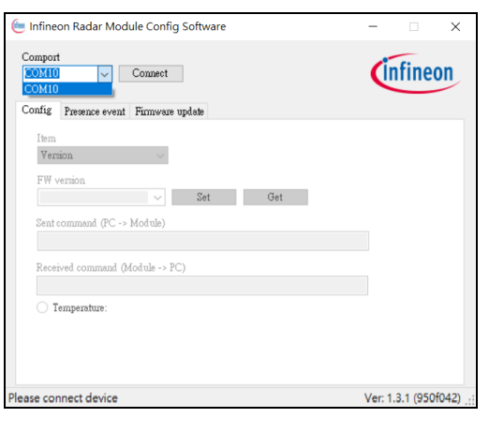Image resolution: width=504 pixels, height=448 pixels.
Task: Click the Infineon app icon in title bar
Action: pyautogui.click(x=19, y=26)
